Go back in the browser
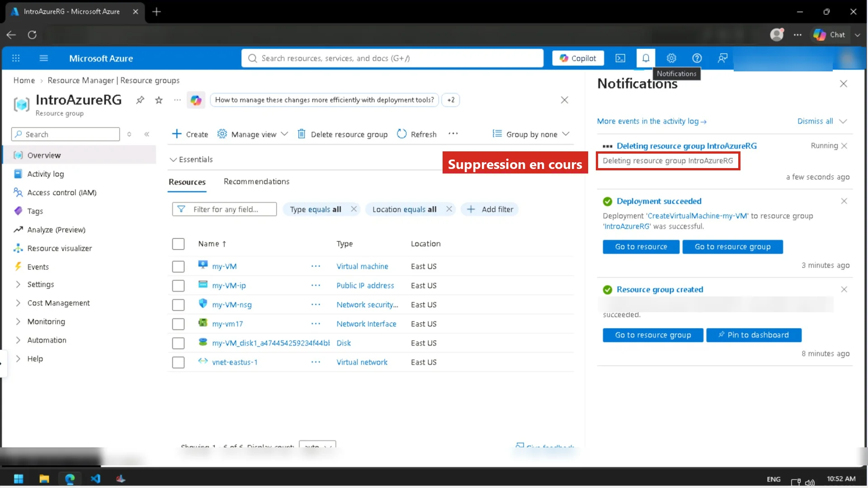This screenshot has height=488, width=868. pos(11,35)
